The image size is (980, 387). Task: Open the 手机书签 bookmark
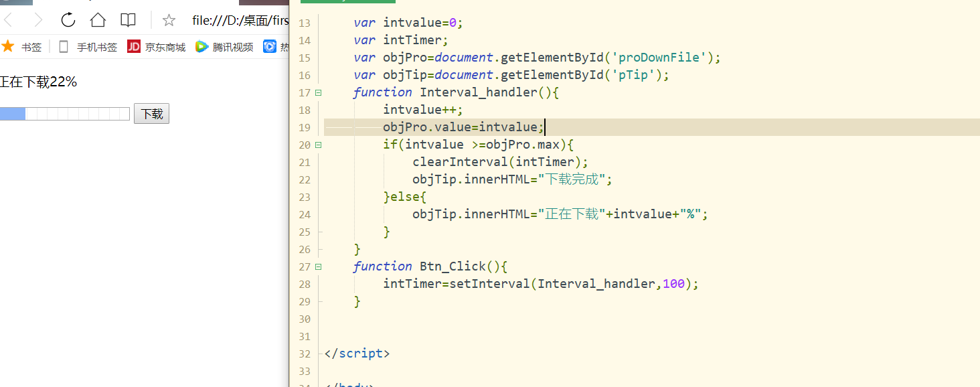point(97,47)
